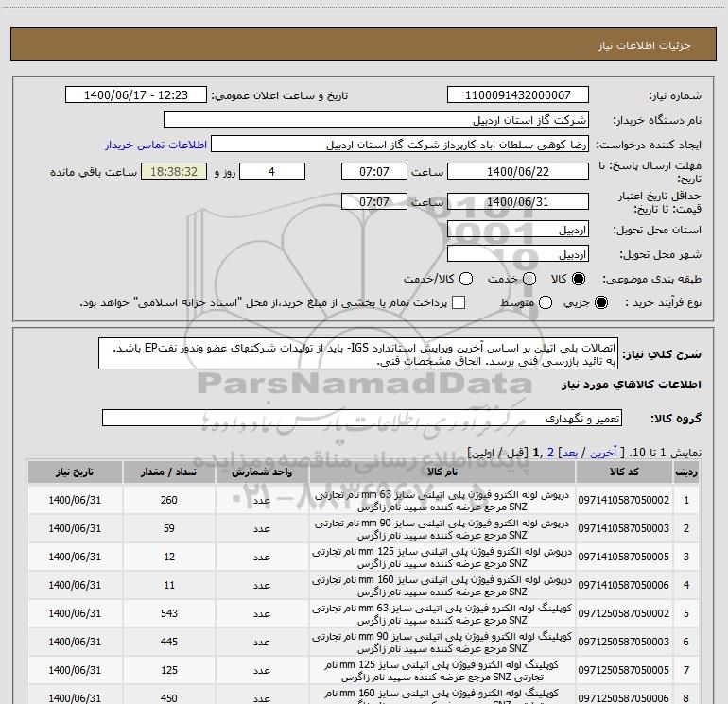Click the نام کالا column header

tap(442, 472)
